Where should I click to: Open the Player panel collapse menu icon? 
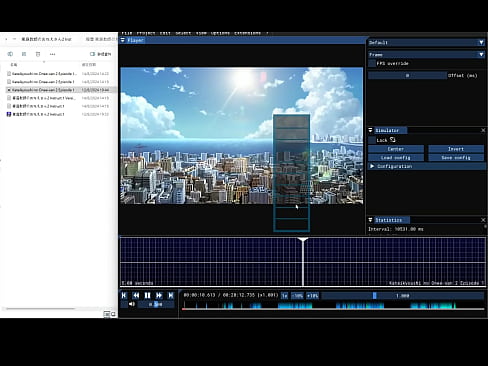coord(123,40)
